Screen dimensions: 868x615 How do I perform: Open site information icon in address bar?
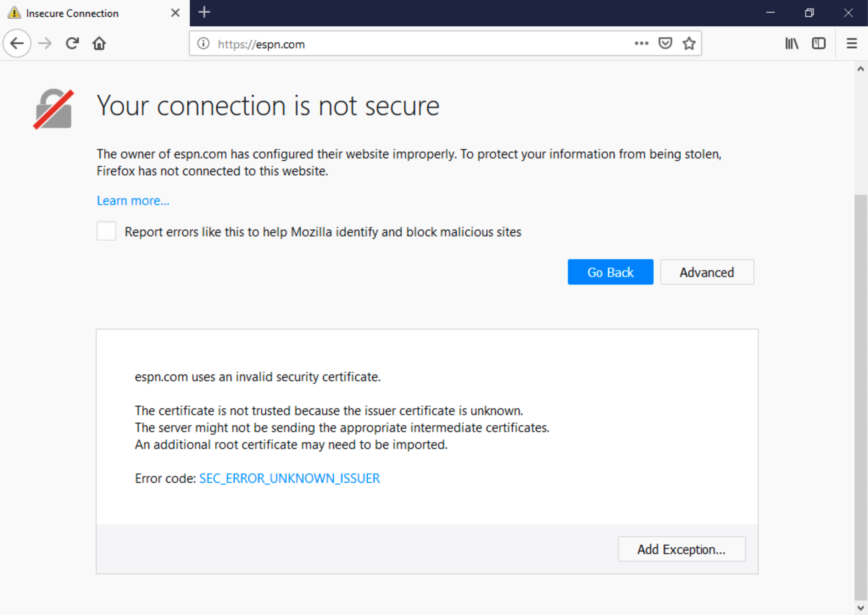[x=203, y=44]
